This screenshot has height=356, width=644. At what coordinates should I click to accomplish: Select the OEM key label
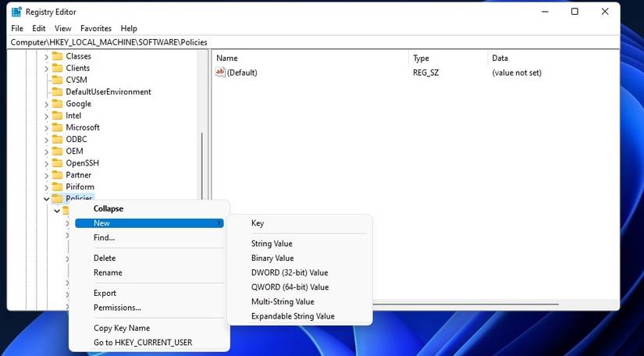pyautogui.click(x=74, y=151)
